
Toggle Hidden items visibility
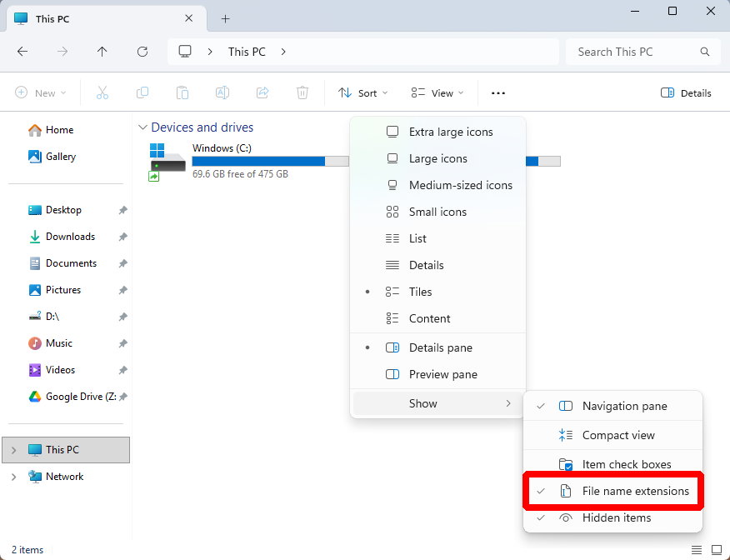click(x=616, y=517)
